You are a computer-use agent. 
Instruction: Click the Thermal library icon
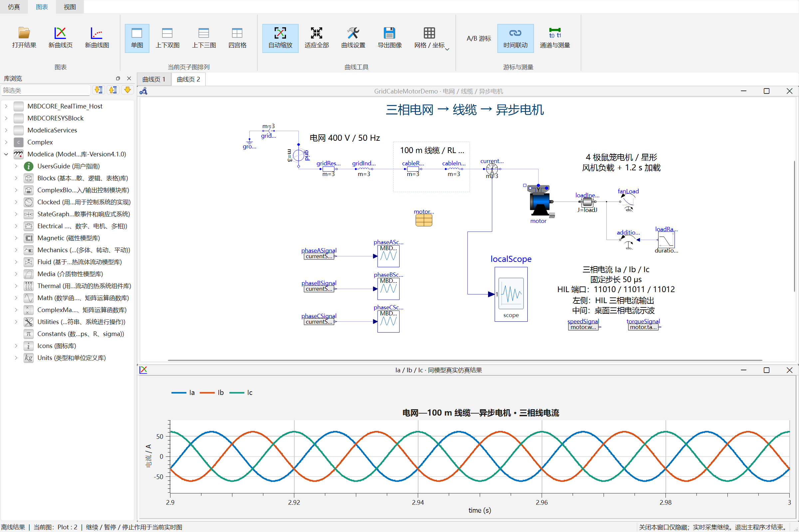[29, 286]
